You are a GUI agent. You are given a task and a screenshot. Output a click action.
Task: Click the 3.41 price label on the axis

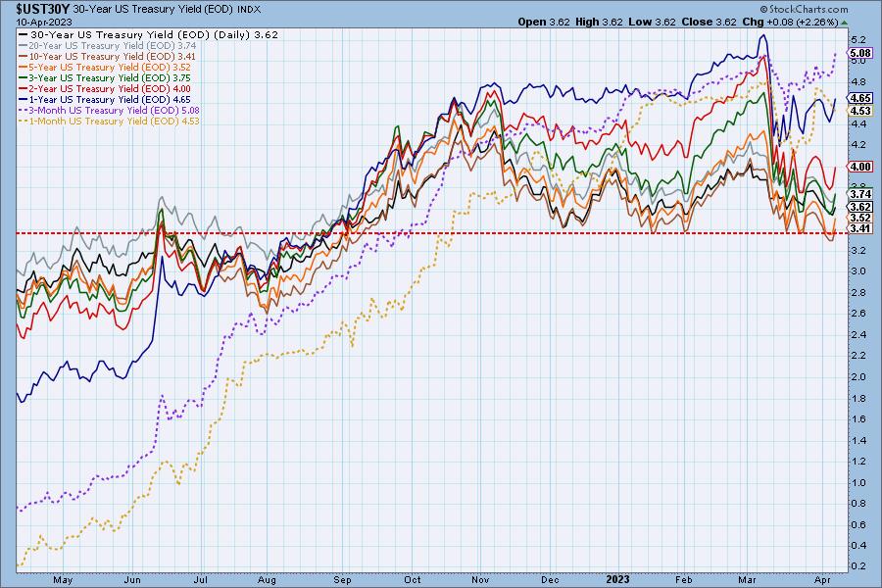tap(860, 228)
